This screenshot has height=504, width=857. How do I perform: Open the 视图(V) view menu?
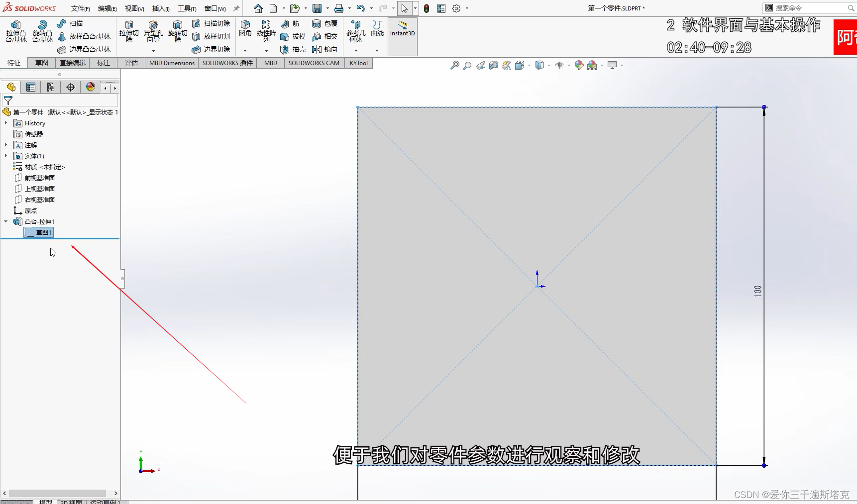[134, 8]
